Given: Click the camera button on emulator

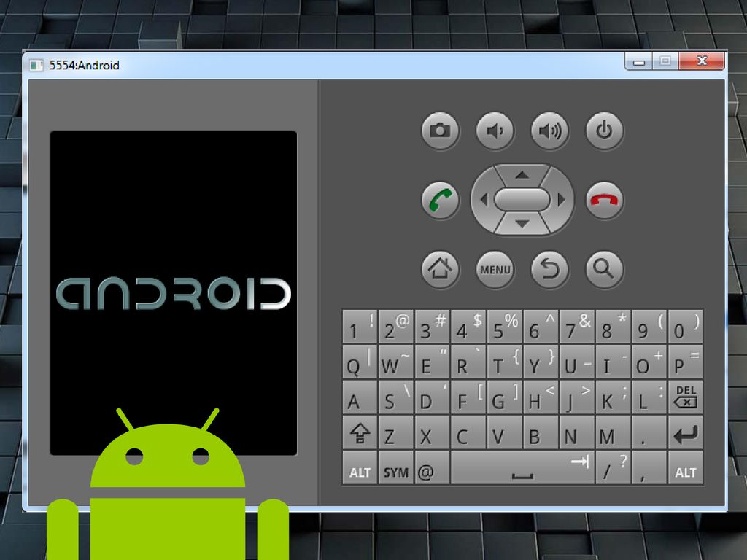Looking at the screenshot, I should pyautogui.click(x=440, y=131).
